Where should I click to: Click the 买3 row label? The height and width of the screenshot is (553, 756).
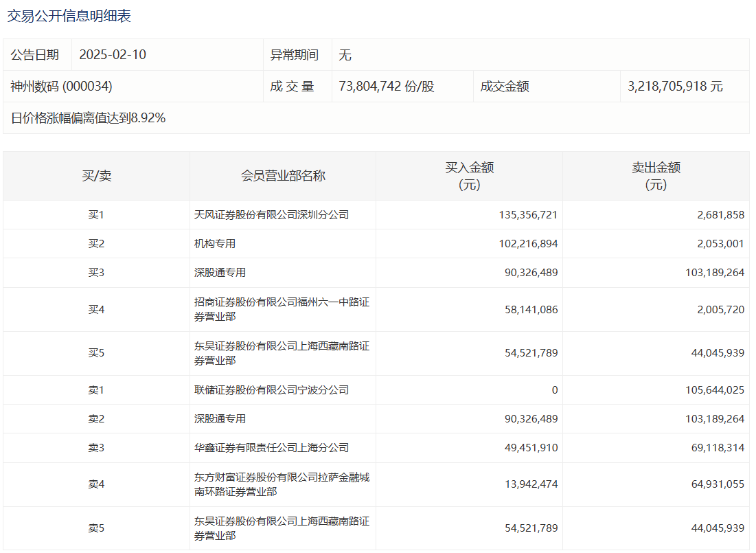coord(96,273)
